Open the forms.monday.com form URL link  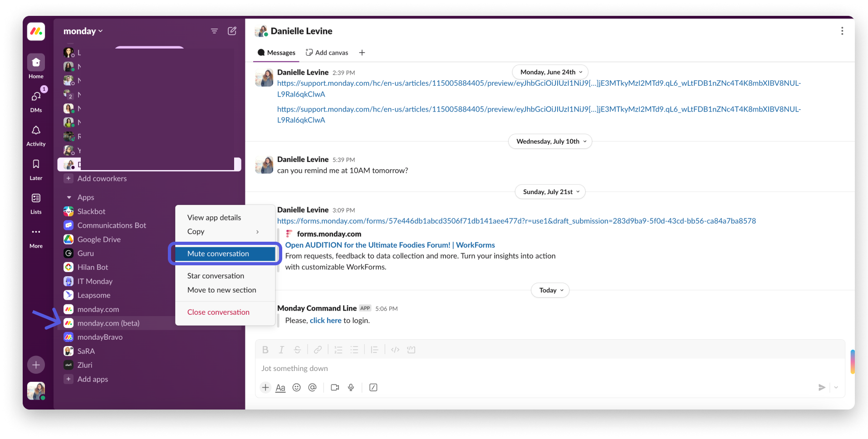tap(516, 221)
